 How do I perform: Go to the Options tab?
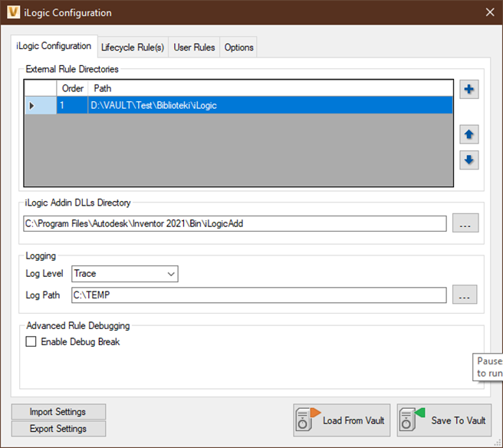[238, 48]
